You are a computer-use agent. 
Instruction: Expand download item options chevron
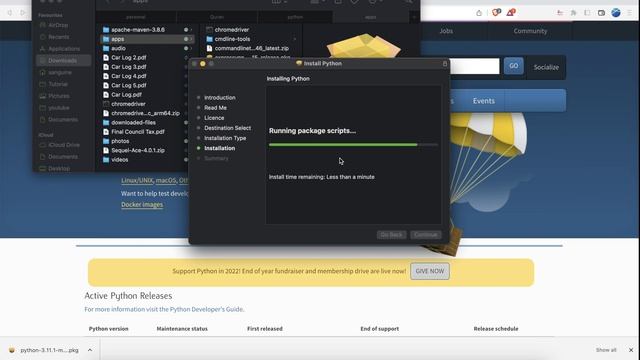pos(90,350)
